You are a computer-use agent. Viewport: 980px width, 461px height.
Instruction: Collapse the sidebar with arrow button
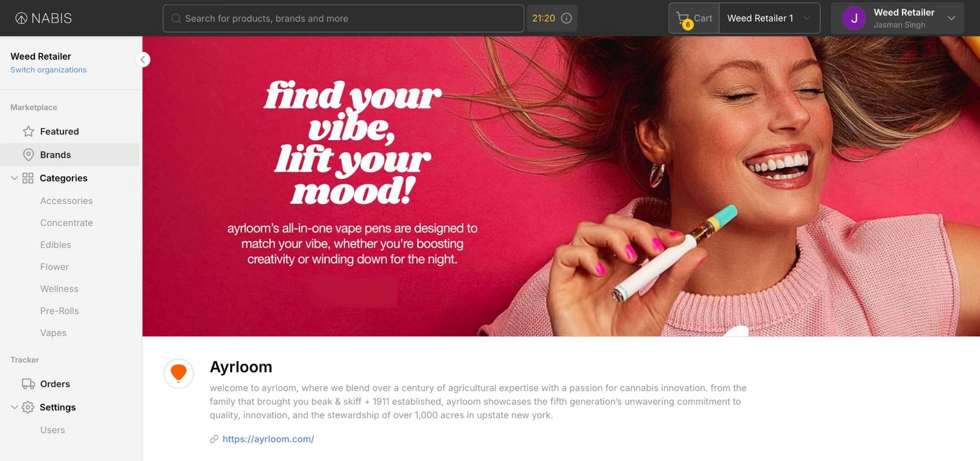click(x=143, y=60)
